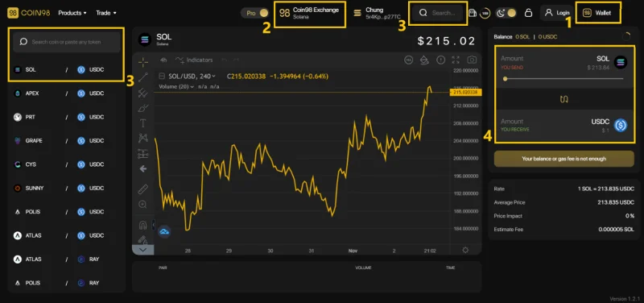Select the APEX / USDC pair
The height and width of the screenshot is (303, 644).
pos(66,93)
